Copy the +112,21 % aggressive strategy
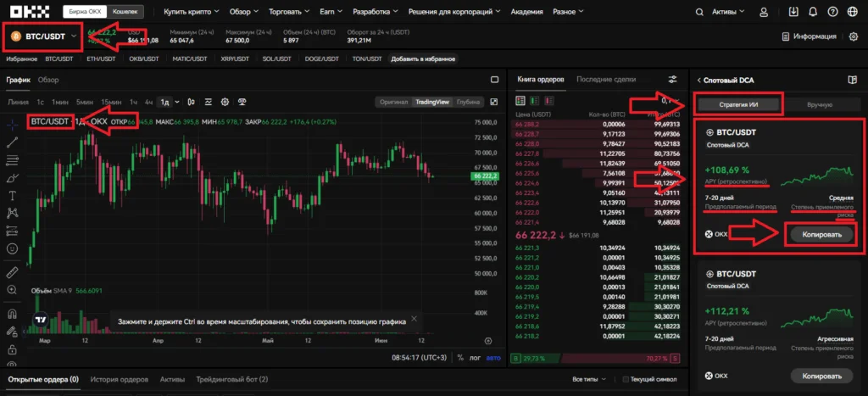868x396 pixels. click(821, 376)
